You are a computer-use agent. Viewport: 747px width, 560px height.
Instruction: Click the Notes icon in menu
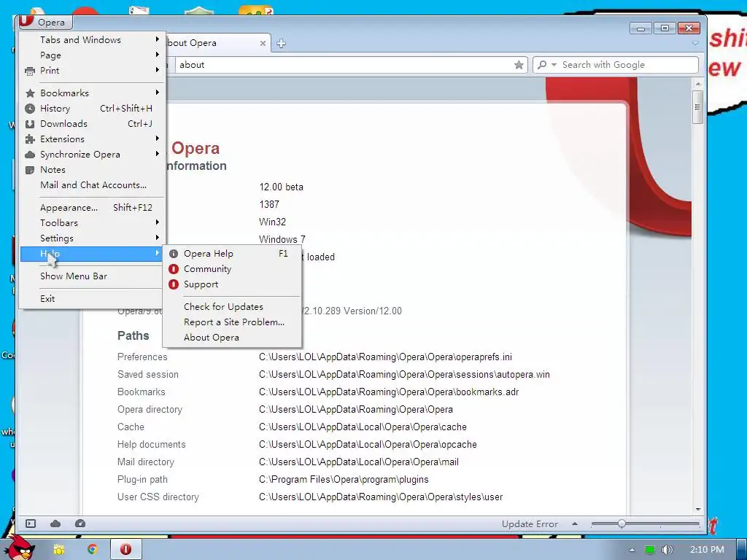pos(30,170)
